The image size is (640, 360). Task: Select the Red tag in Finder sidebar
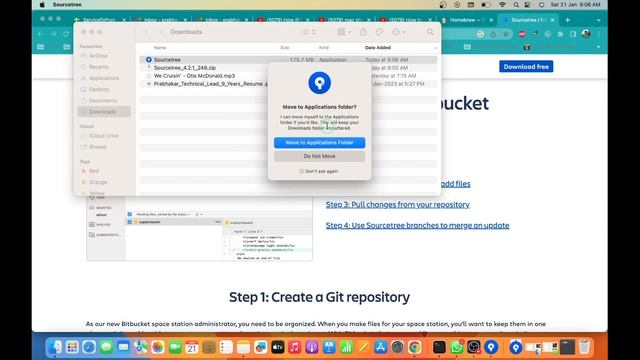click(x=94, y=171)
